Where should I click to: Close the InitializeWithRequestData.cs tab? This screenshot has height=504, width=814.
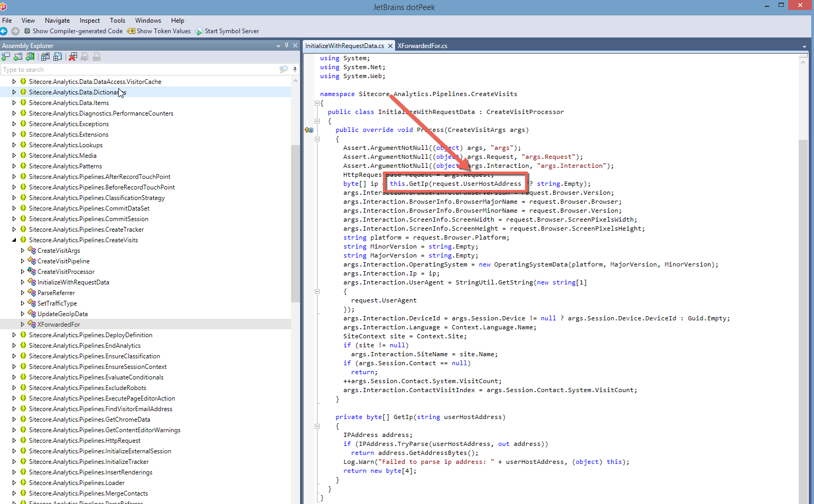390,46
